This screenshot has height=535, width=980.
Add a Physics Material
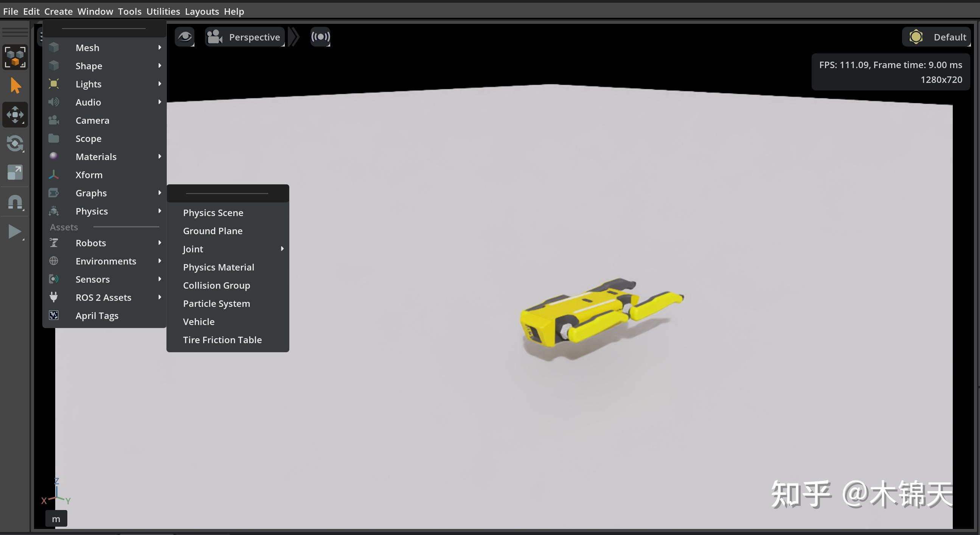click(218, 267)
